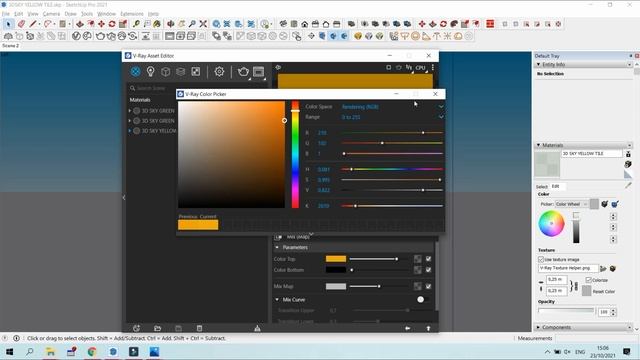Open Materials category in Asset Editor

136,72
